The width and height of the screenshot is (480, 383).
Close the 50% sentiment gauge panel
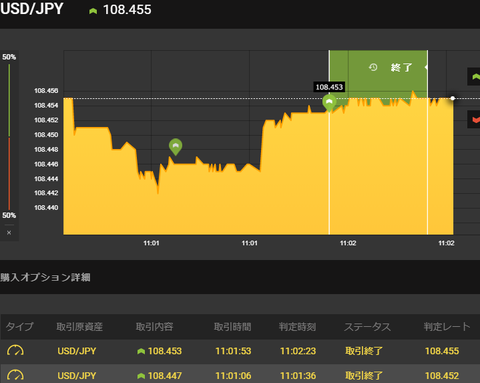point(9,233)
